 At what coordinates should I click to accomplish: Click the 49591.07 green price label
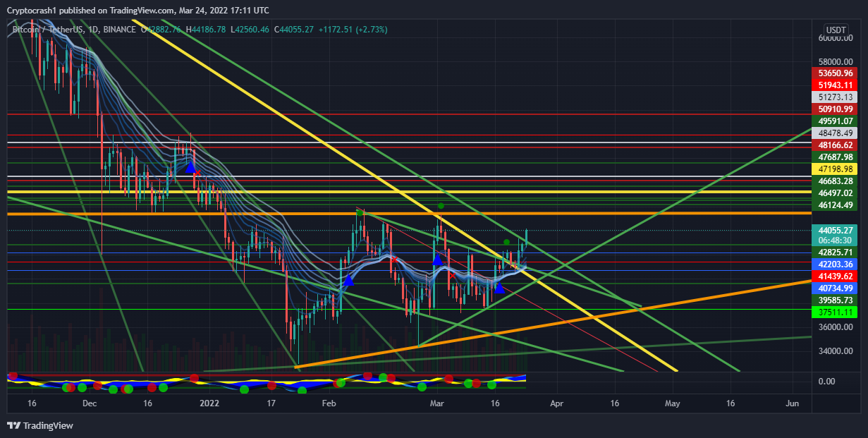pos(835,121)
